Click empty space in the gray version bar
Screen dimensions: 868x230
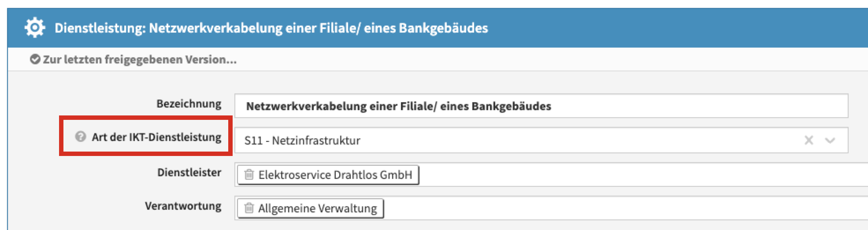click(x=529, y=59)
